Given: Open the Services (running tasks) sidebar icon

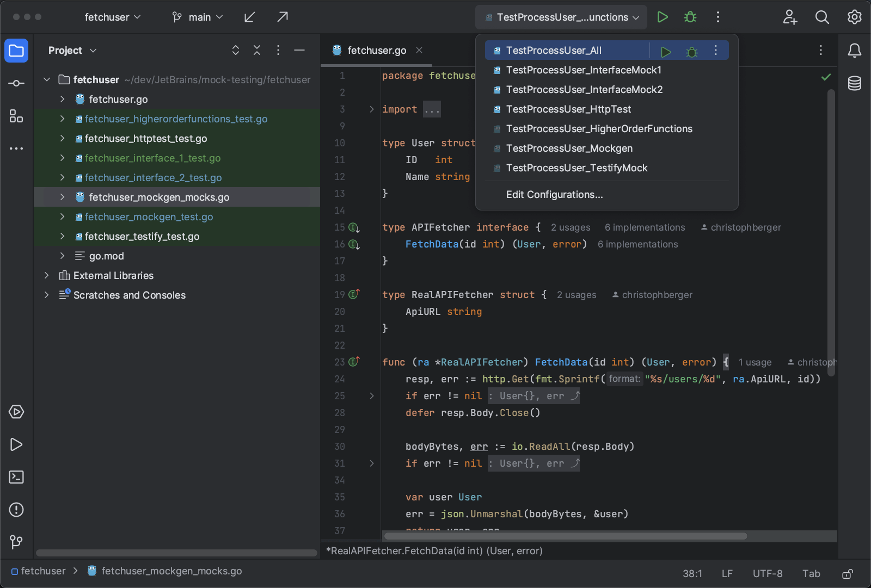Looking at the screenshot, I should click(16, 412).
